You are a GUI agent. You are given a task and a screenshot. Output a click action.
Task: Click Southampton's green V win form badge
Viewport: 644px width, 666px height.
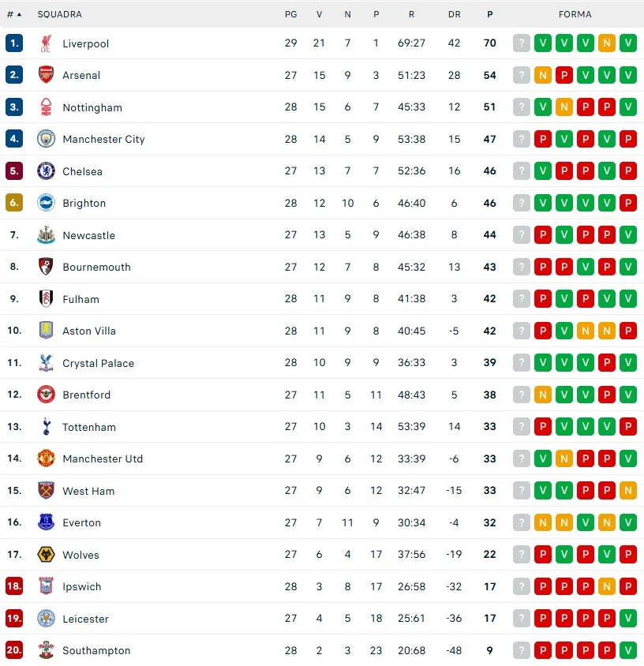[x=628, y=650]
